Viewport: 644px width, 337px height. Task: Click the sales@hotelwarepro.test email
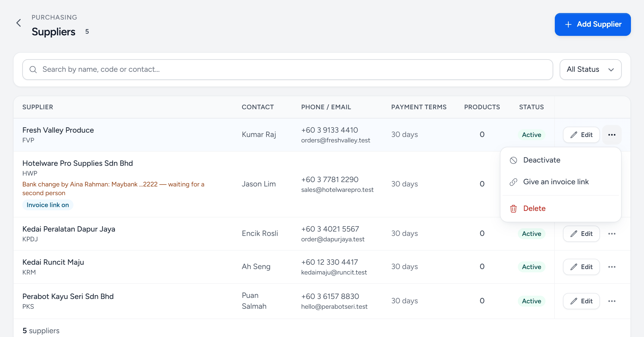coord(337,190)
